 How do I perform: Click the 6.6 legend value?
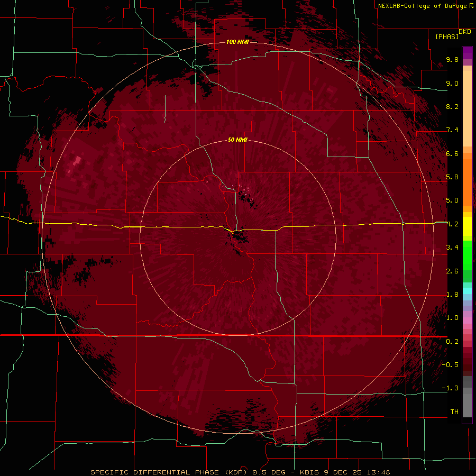click(452, 153)
